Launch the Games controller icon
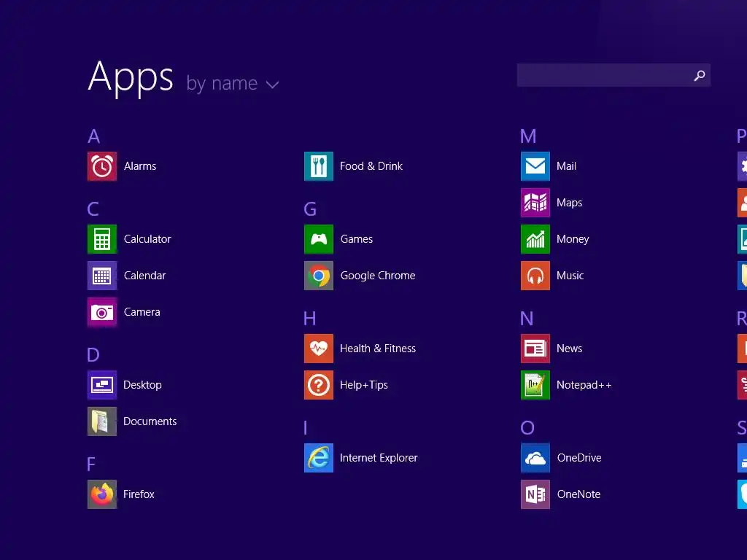Screen dimensions: 747x560 [319, 239]
